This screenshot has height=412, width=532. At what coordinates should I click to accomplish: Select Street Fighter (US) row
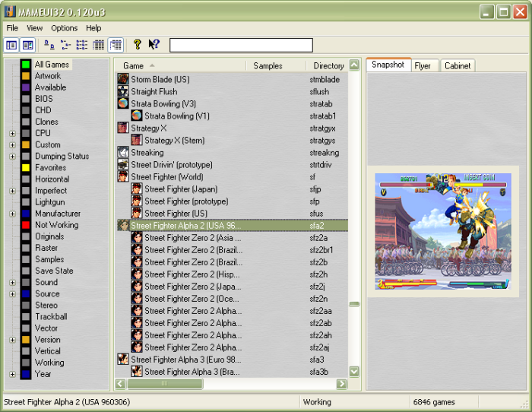pyautogui.click(x=176, y=214)
